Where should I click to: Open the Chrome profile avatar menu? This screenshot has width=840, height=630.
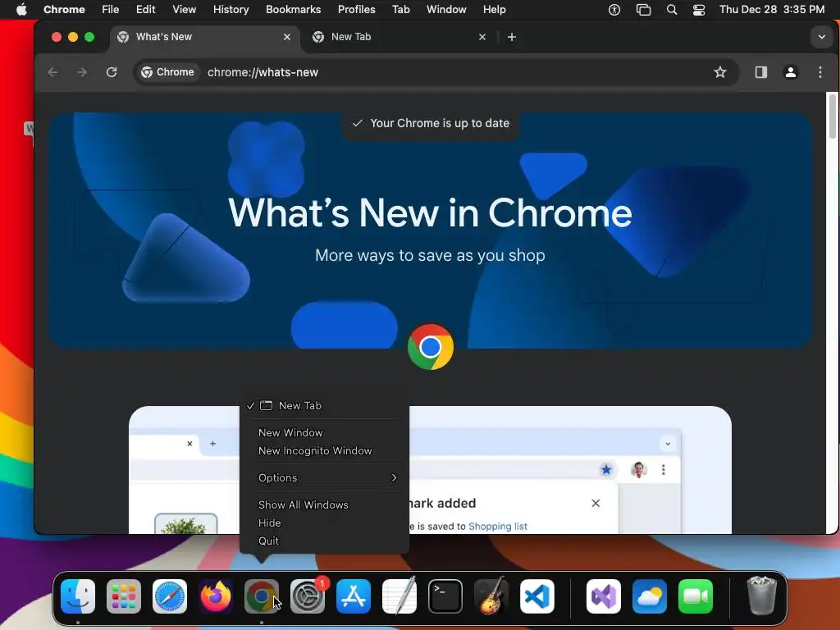pyautogui.click(x=790, y=72)
